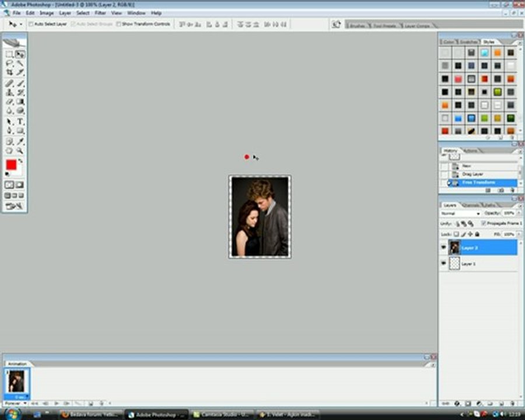Select the Notes tool
The width and height of the screenshot is (525, 420).
(9, 142)
